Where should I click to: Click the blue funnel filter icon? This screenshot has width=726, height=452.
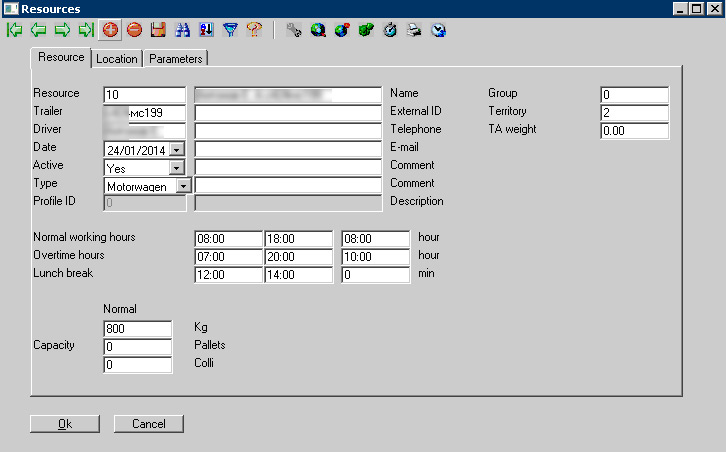click(230, 30)
